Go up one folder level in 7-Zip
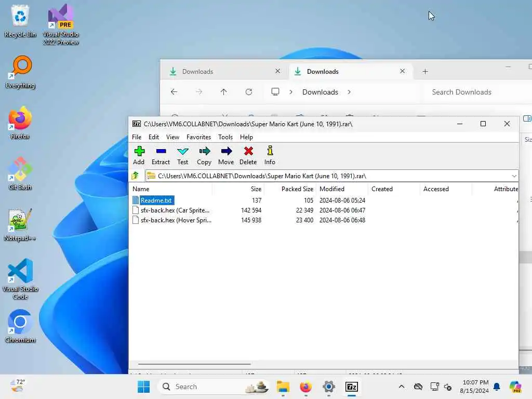The width and height of the screenshot is (532, 399). pyautogui.click(x=136, y=176)
